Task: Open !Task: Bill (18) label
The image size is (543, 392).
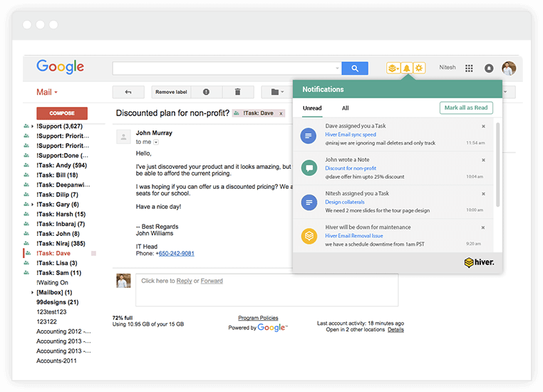Action: 57,175
